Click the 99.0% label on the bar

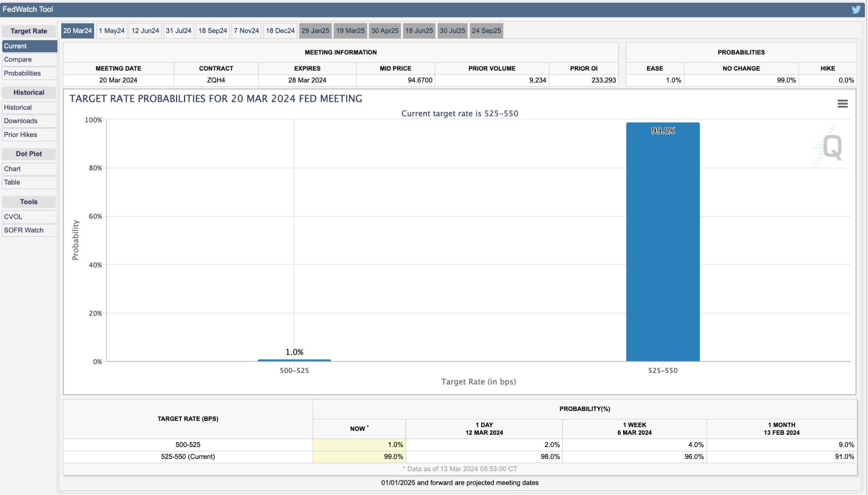[663, 131]
